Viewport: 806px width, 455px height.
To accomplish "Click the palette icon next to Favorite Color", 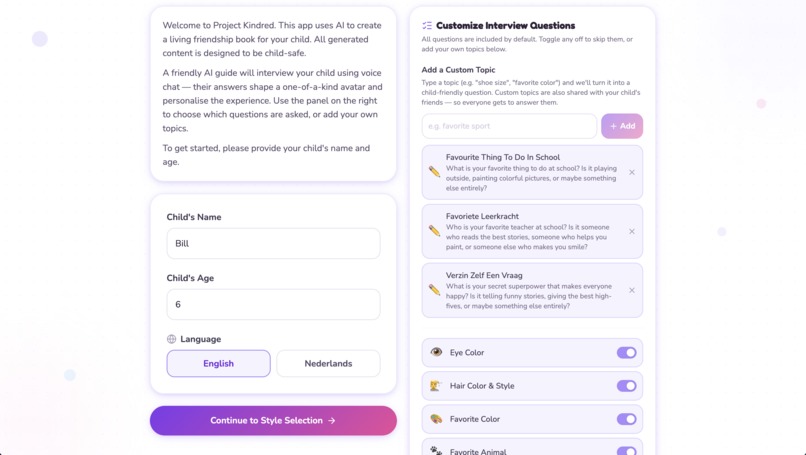I will [436, 419].
